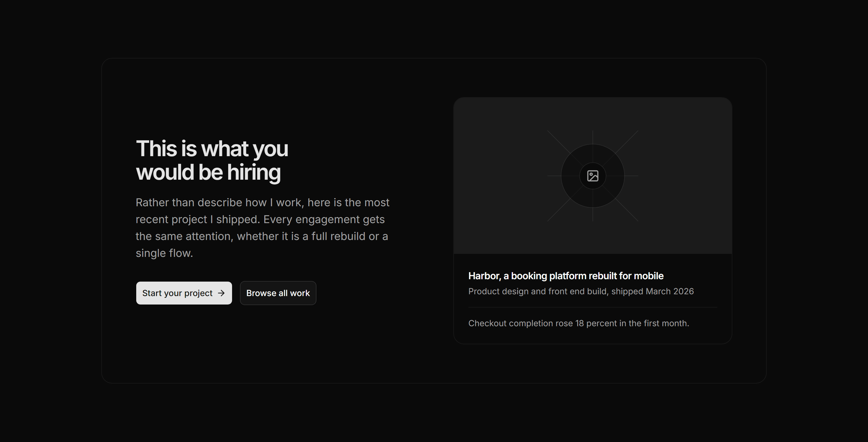Open the Harbor project preview thumbnail
Screen dimensions: 868x442
(x=593, y=176)
